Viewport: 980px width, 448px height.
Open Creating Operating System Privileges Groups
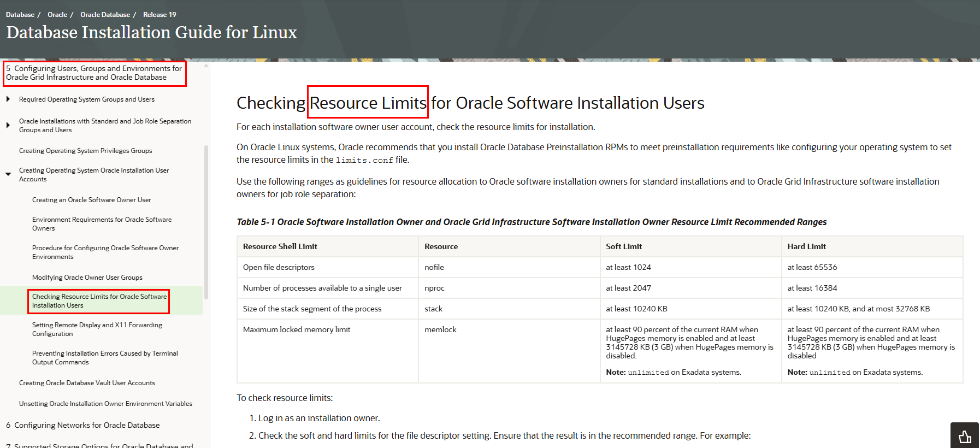(86, 151)
